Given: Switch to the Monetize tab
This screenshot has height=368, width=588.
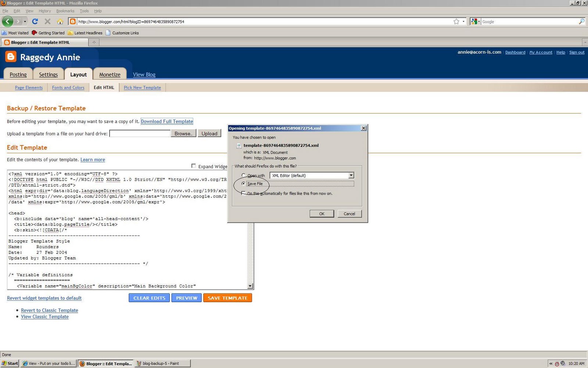Looking at the screenshot, I should tap(110, 74).
